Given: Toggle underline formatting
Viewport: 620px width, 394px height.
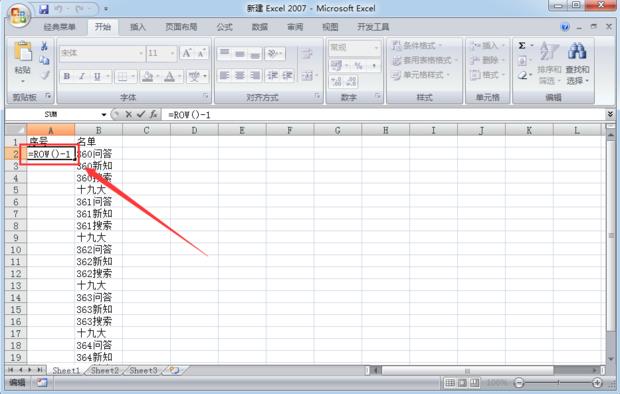Looking at the screenshot, I should [x=97, y=76].
